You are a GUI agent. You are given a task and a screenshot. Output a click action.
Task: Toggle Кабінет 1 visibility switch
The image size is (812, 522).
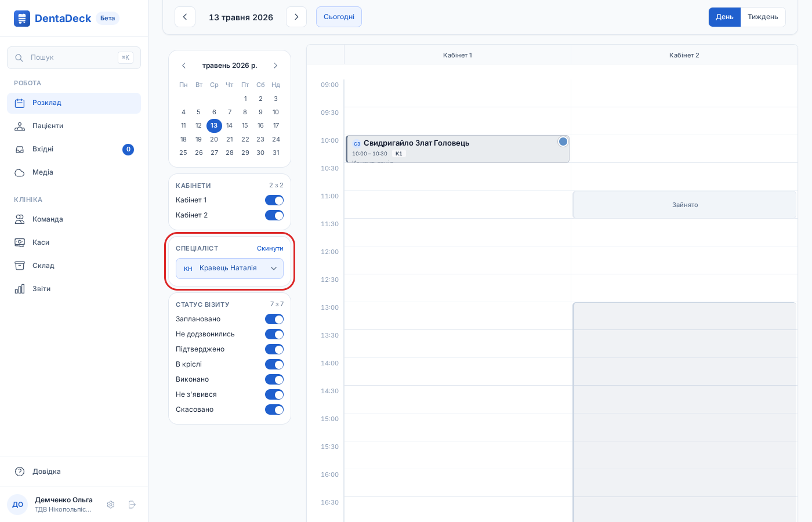pos(274,200)
